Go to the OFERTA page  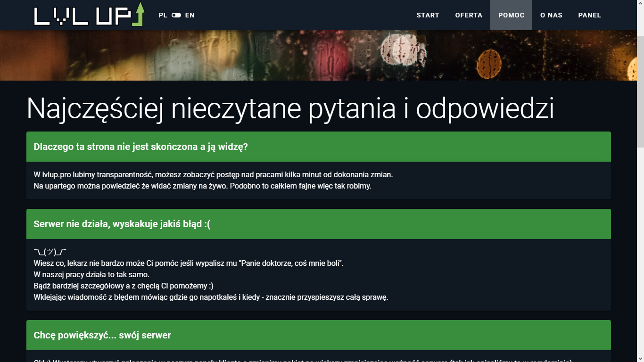point(469,15)
